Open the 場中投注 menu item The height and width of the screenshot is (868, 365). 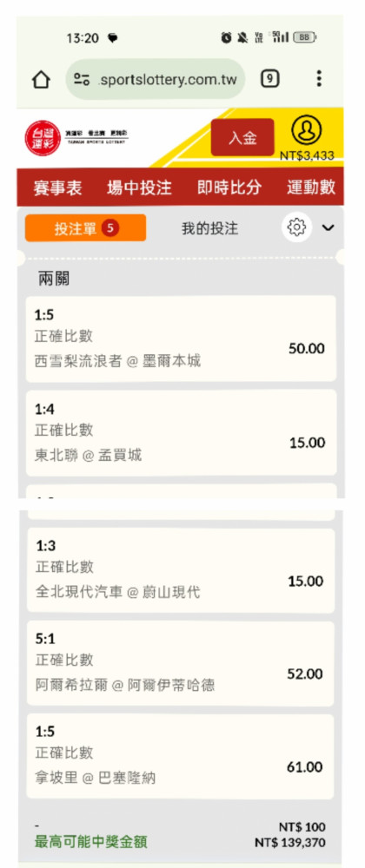pyautogui.click(x=139, y=187)
